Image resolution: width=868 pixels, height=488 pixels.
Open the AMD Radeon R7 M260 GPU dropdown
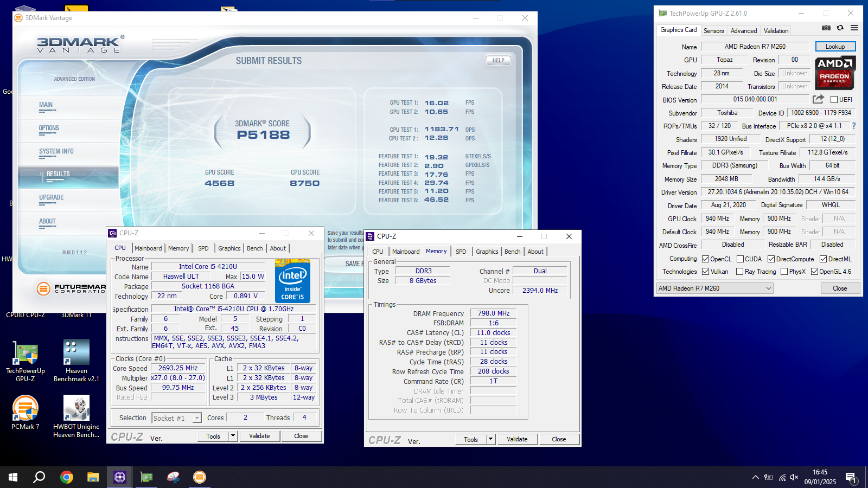714,288
